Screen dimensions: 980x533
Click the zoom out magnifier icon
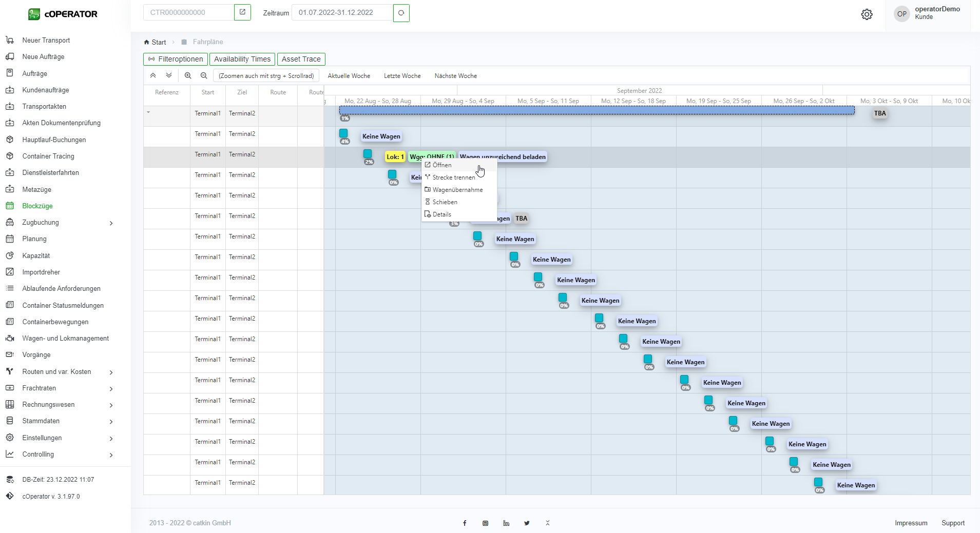[204, 75]
